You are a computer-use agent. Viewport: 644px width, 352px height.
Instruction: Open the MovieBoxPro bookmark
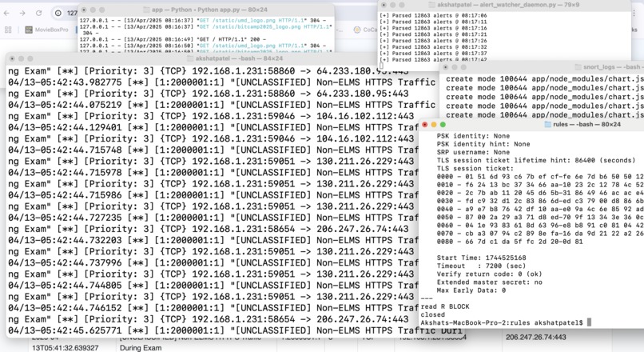pos(47,30)
